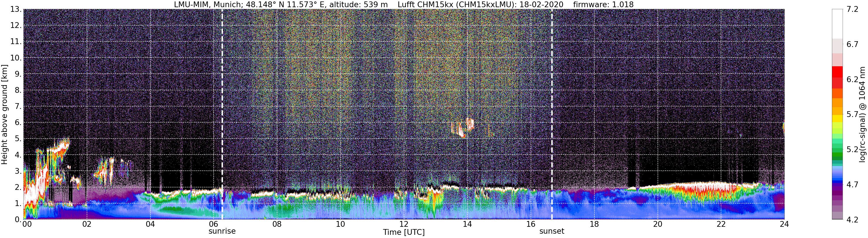
Task: Click the time tick label '20'
Action: tap(657, 224)
